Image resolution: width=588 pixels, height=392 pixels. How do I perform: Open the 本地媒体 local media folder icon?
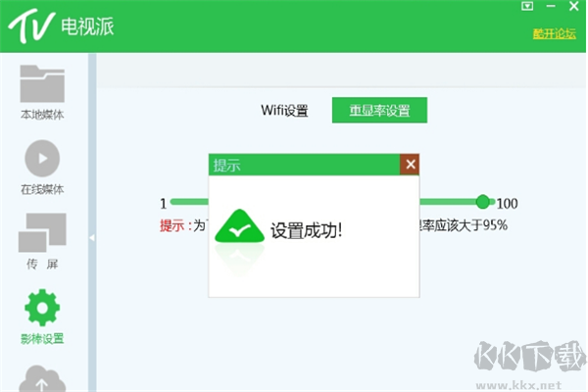(x=42, y=84)
